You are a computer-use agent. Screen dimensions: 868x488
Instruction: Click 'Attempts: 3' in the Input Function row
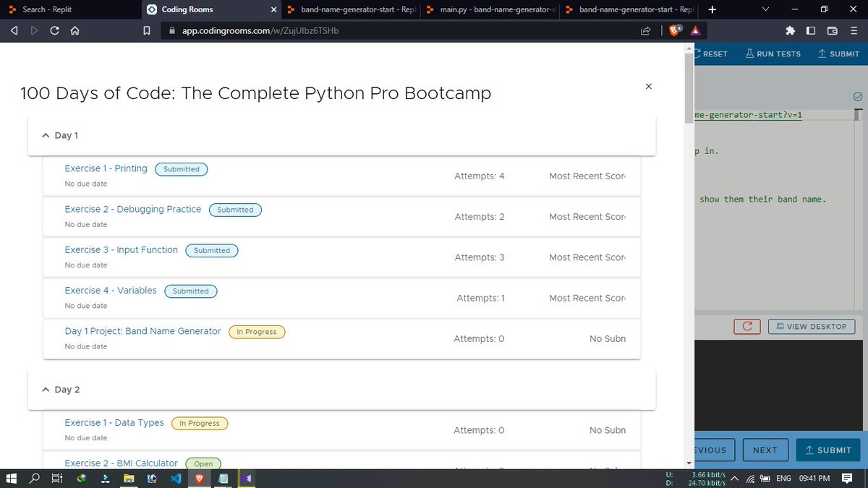pyautogui.click(x=480, y=257)
